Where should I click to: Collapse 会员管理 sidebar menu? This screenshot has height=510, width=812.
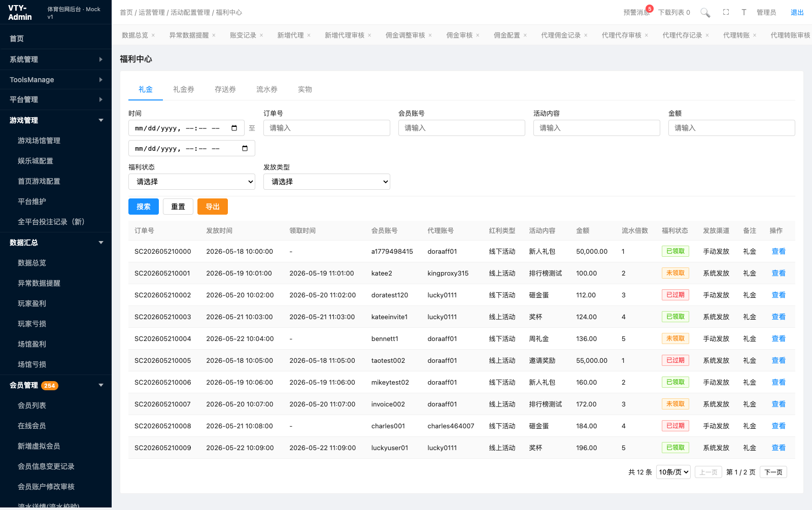coord(56,385)
